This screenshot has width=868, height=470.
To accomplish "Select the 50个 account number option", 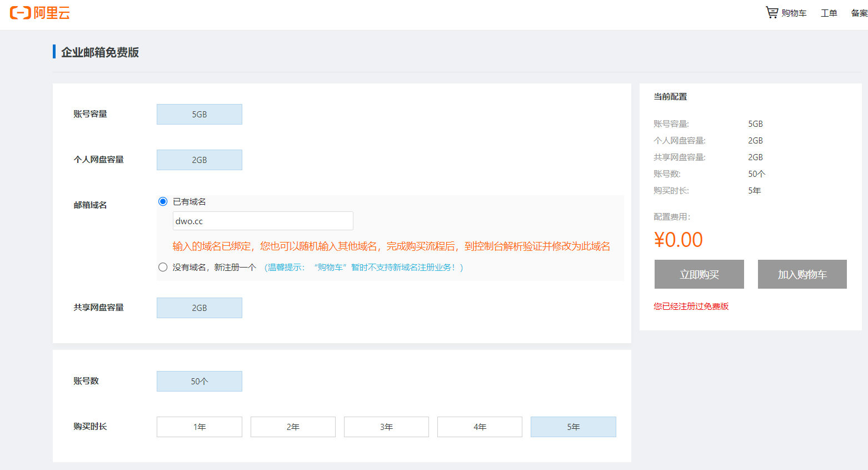I will tap(199, 381).
